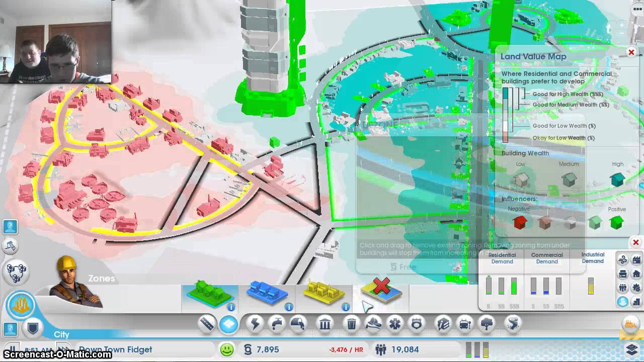Image resolution: width=644 pixels, height=362 pixels.
Task: Open the Health medical star menu
Action: coord(395,324)
